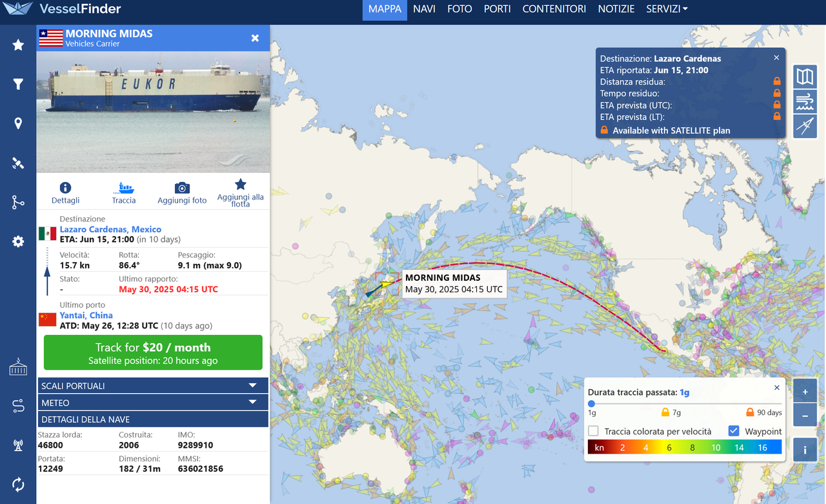Open the map layers icon on map

pos(805,77)
